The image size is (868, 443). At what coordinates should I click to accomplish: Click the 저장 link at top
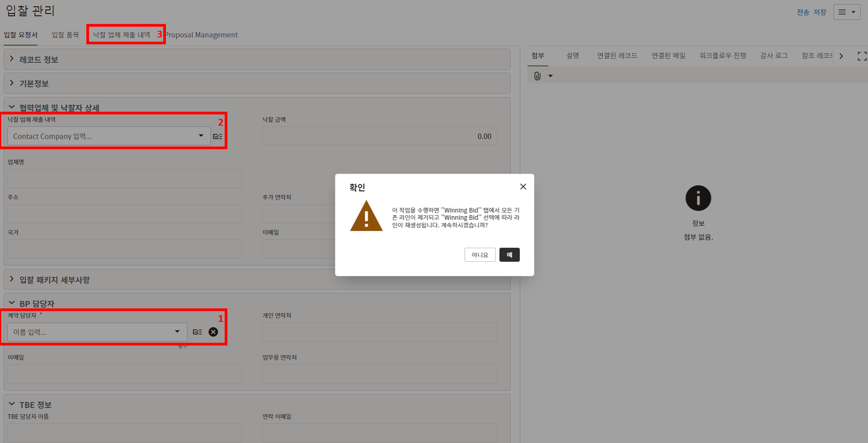(x=820, y=12)
